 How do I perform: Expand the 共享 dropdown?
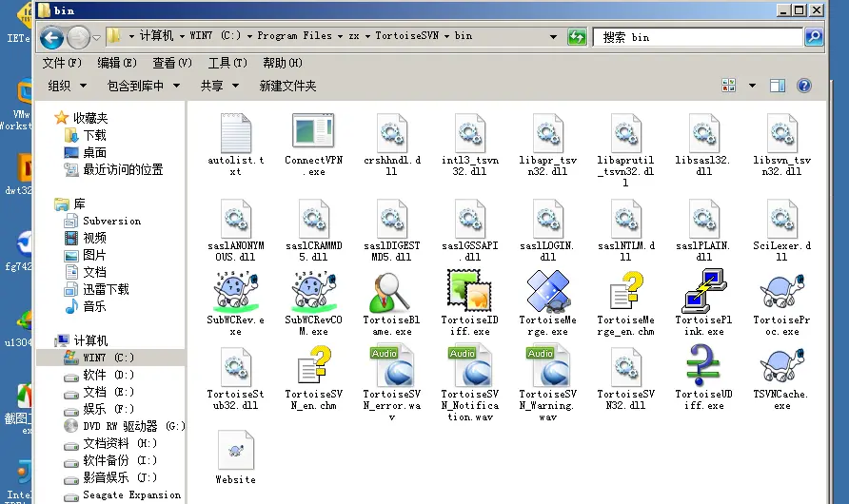(219, 86)
